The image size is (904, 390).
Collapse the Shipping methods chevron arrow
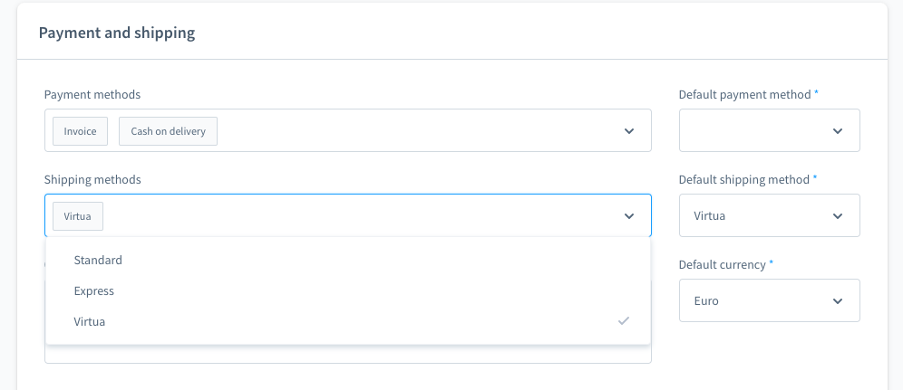(x=629, y=216)
